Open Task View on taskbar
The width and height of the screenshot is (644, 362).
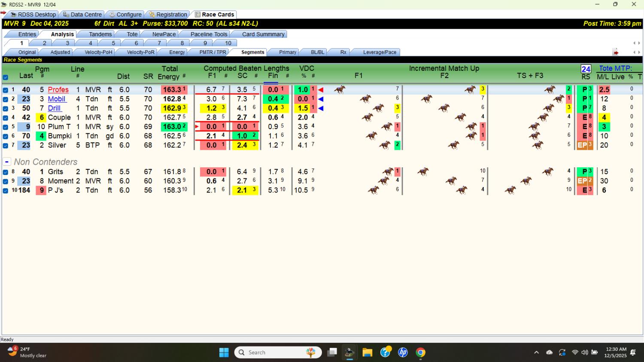pos(332,353)
